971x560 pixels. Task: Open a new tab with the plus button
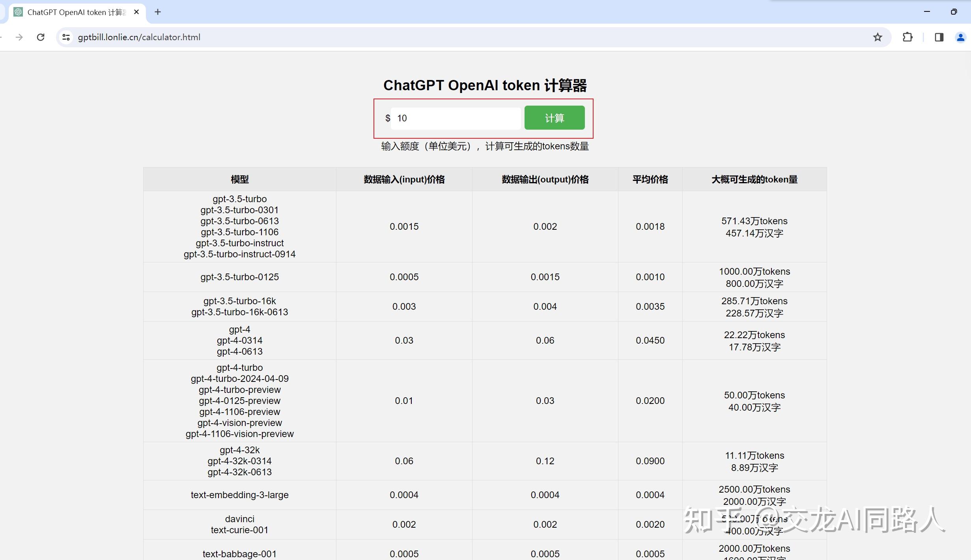click(x=158, y=12)
